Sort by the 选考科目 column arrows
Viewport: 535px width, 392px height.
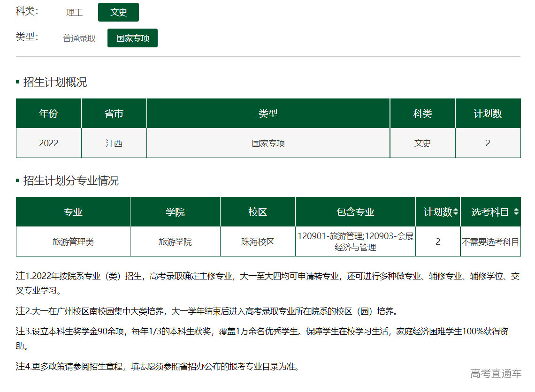click(516, 212)
